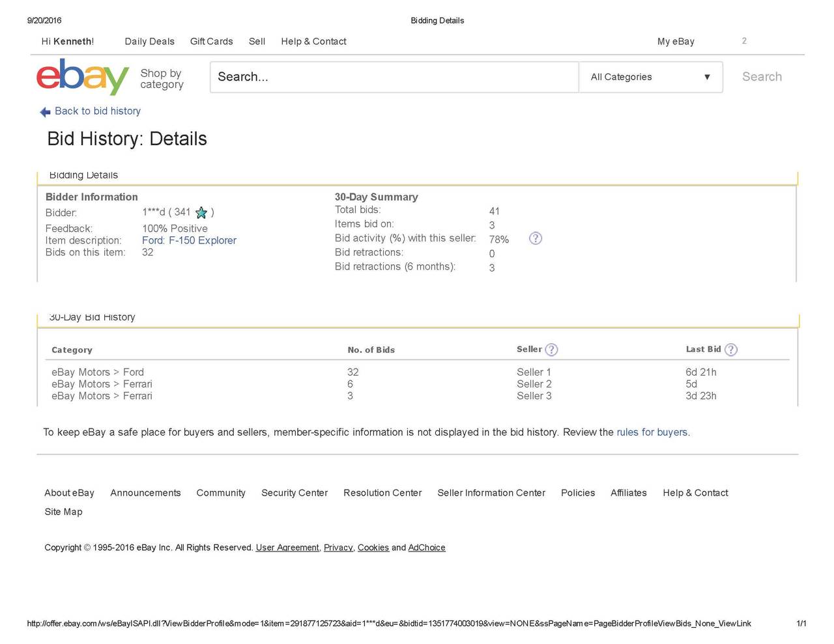Open Announcements footer link
Screen dimensions: 834x644
click(145, 493)
